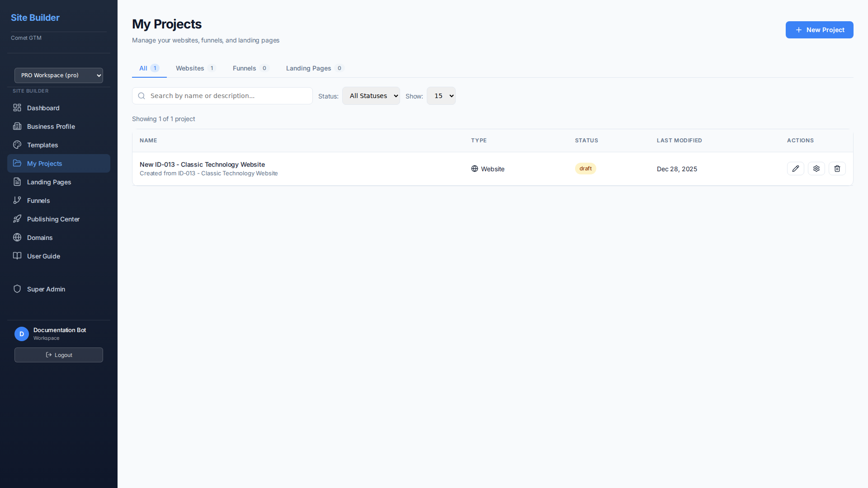
Task: Switch to the Websites tab
Action: click(x=190, y=68)
